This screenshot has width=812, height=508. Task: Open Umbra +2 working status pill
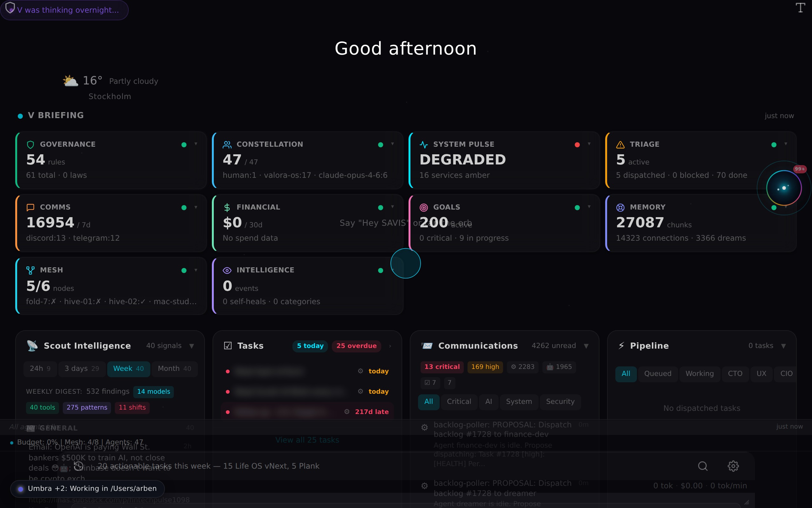pos(88,489)
